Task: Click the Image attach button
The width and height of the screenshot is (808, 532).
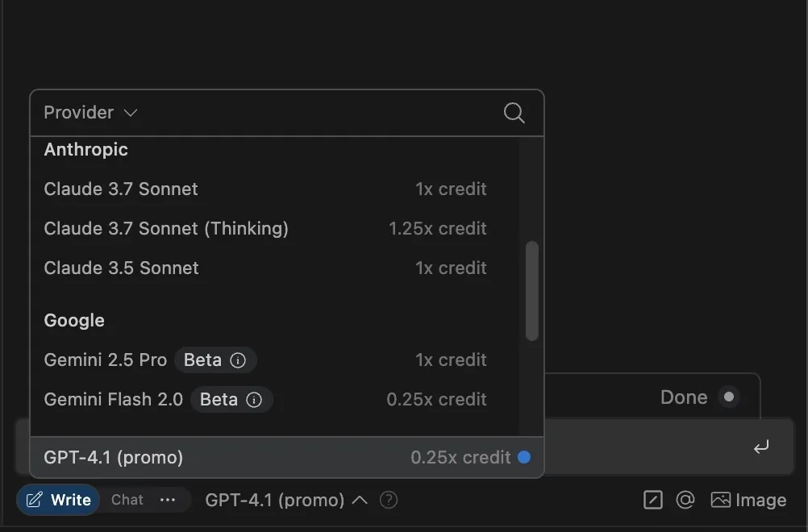Action: [748, 501]
